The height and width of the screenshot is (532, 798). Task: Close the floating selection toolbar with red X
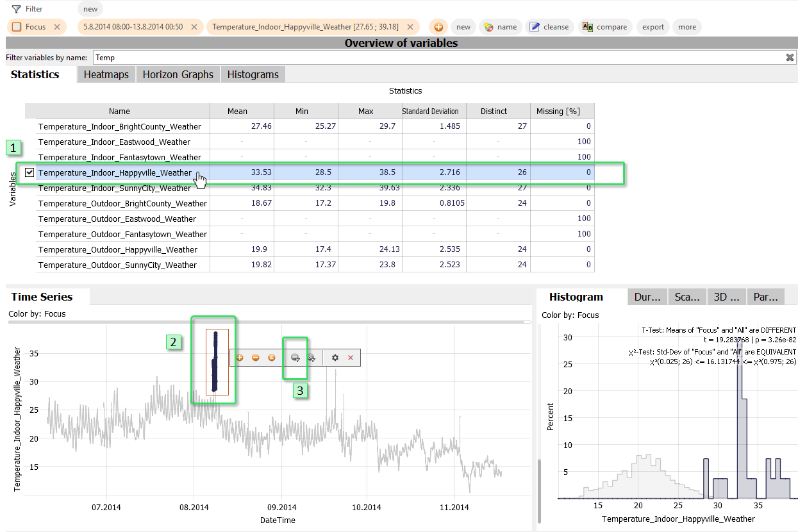pyautogui.click(x=351, y=358)
